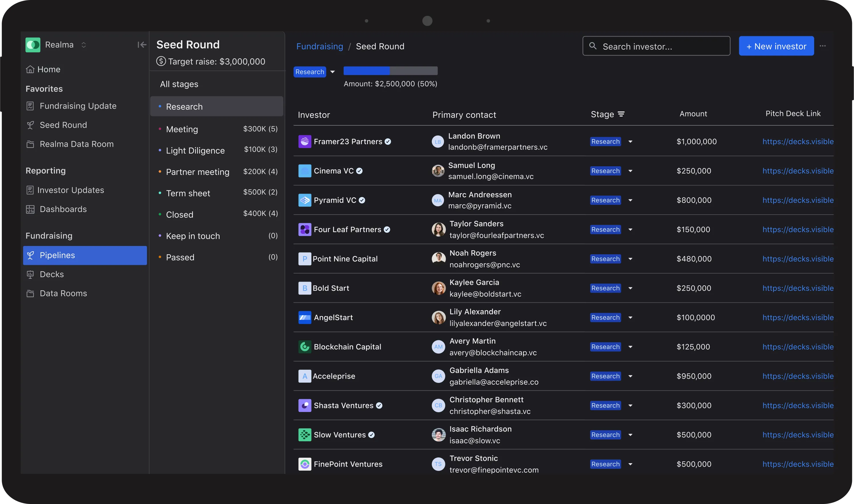The width and height of the screenshot is (854, 504).
Task: Expand the Research stage dropdown above progress bar
Action: 333,72
